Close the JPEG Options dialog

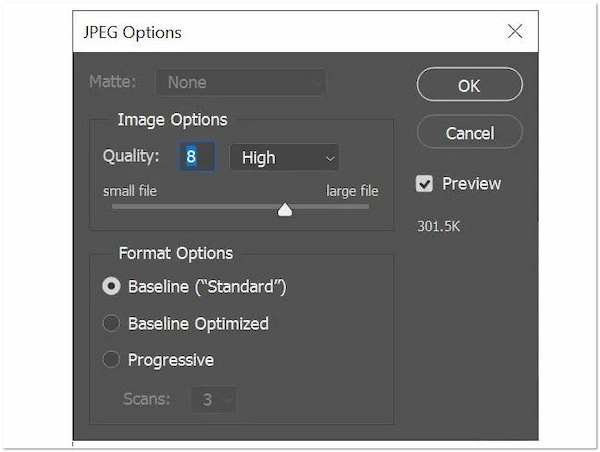click(515, 31)
